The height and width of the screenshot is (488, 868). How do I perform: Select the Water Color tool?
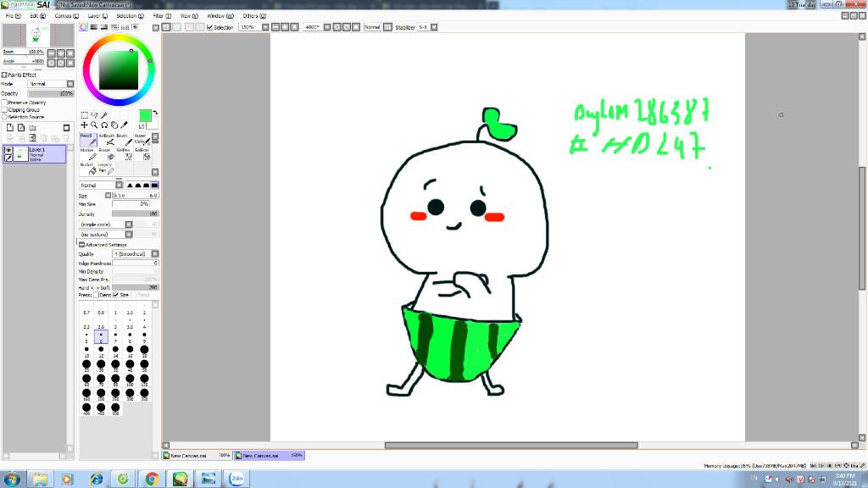141,139
